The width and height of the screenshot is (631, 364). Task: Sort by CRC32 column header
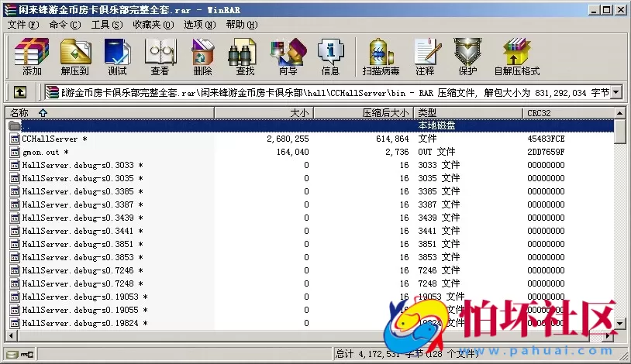(569, 113)
